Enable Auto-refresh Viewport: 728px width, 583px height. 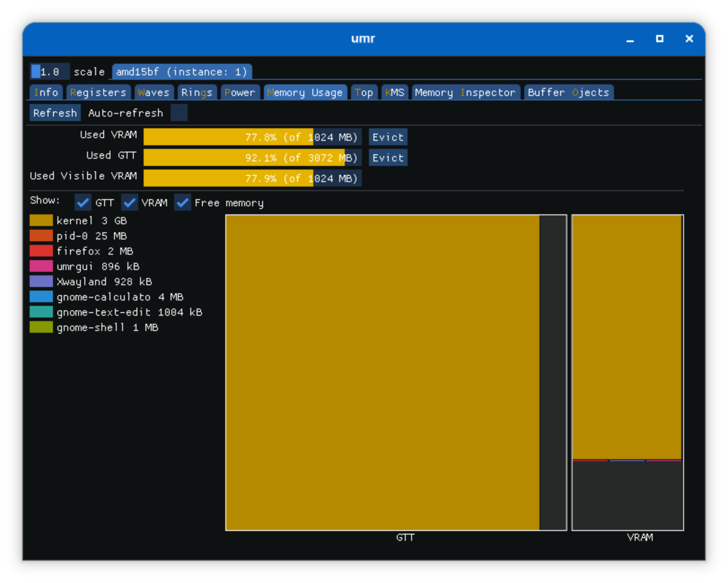[179, 113]
